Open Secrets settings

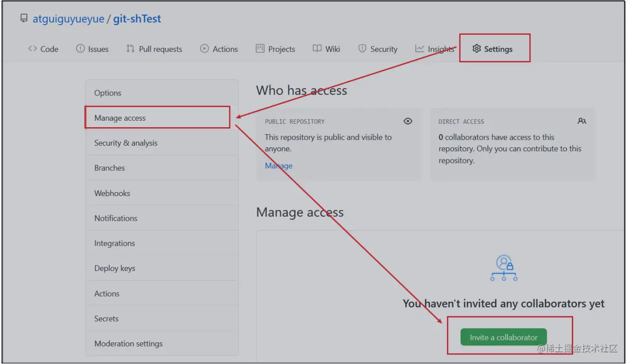pyautogui.click(x=162, y=319)
